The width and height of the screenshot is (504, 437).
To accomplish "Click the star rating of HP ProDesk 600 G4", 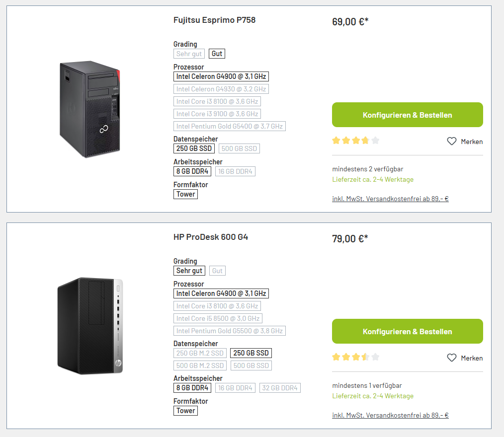I will click(x=356, y=357).
